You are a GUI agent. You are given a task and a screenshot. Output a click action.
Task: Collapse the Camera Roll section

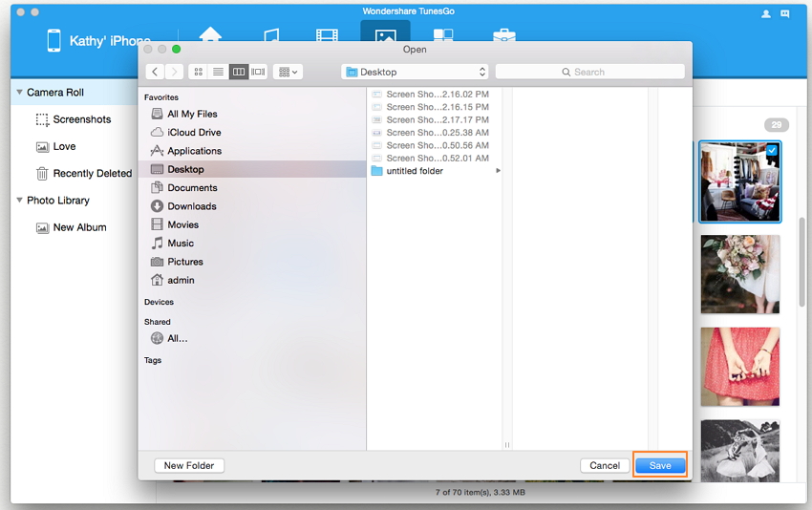pyautogui.click(x=19, y=93)
